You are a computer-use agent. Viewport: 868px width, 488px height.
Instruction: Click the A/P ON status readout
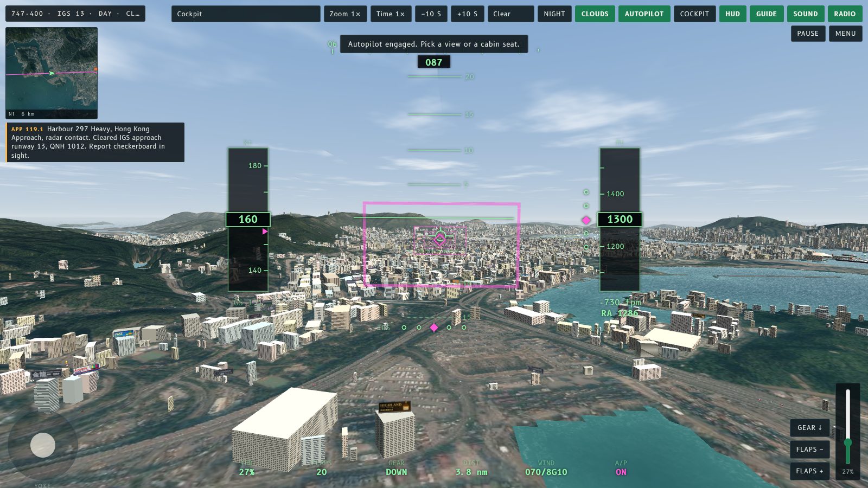point(621,468)
